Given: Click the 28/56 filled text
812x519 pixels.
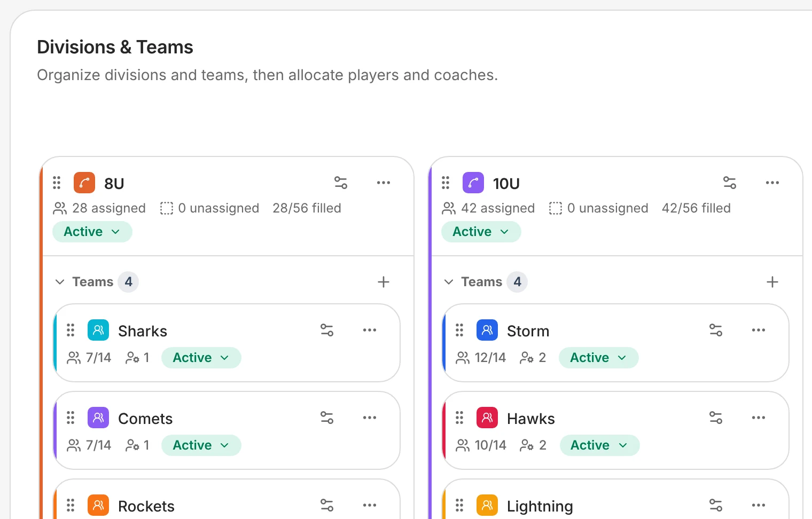Looking at the screenshot, I should tap(307, 208).
